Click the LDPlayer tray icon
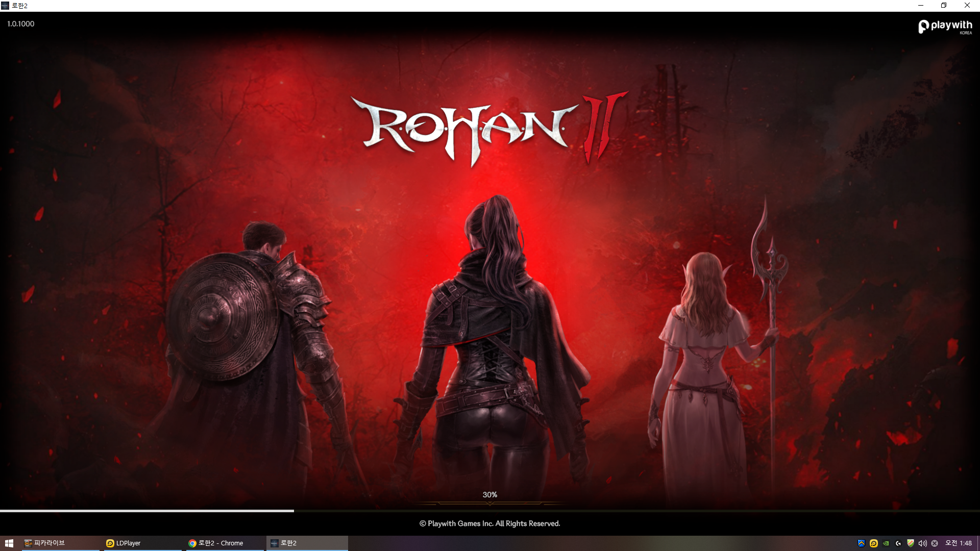Screen dimensions: 980x551 tap(873, 543)
